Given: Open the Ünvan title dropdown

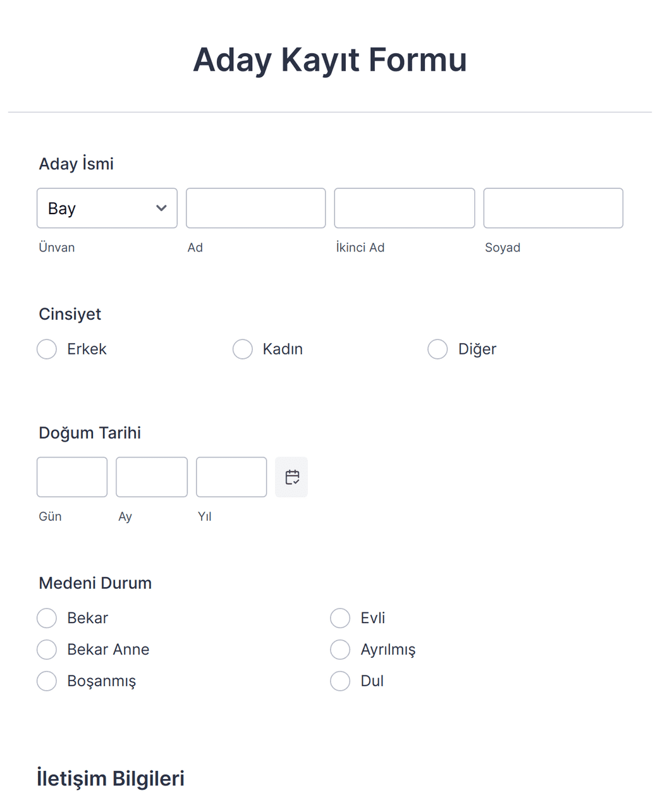Looking at the screenshot, I should click(x=107, y=208).
